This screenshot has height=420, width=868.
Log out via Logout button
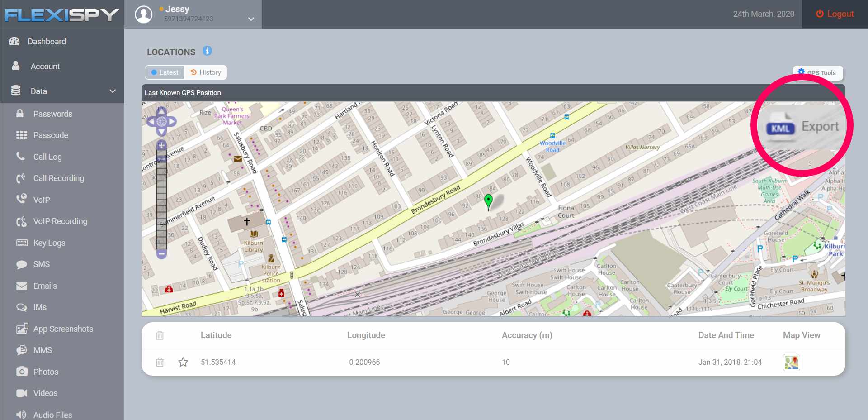pyautogui.click(x=835, y=14)
